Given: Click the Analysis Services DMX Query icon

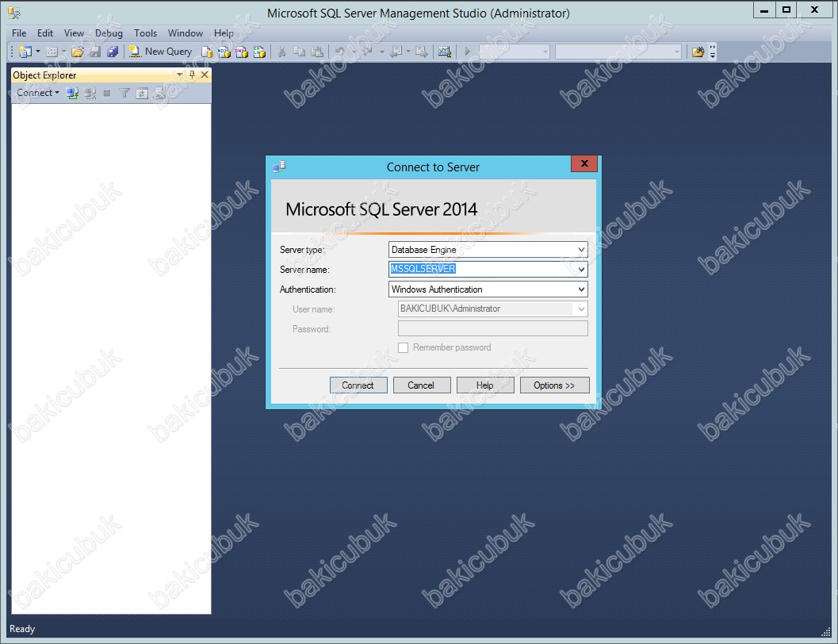Looking at the screenshot, I should (242, 52).
